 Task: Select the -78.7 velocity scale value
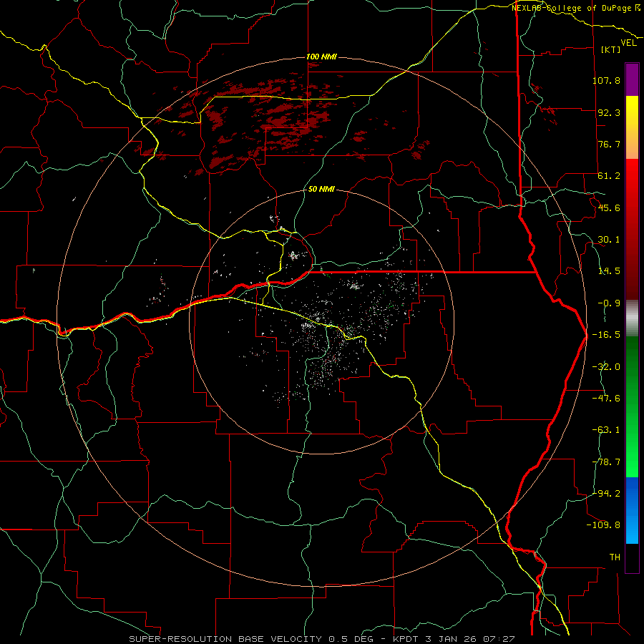[x=606, y=462]
